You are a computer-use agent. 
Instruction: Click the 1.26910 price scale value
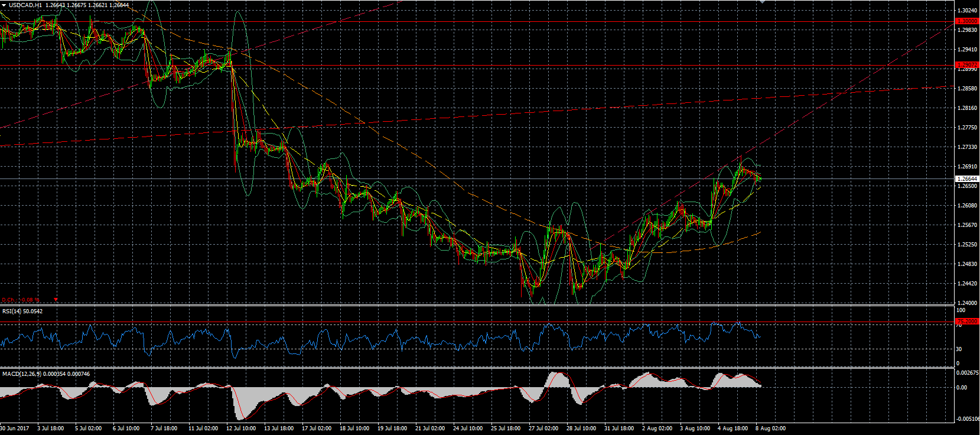click(x=967, y=167)
